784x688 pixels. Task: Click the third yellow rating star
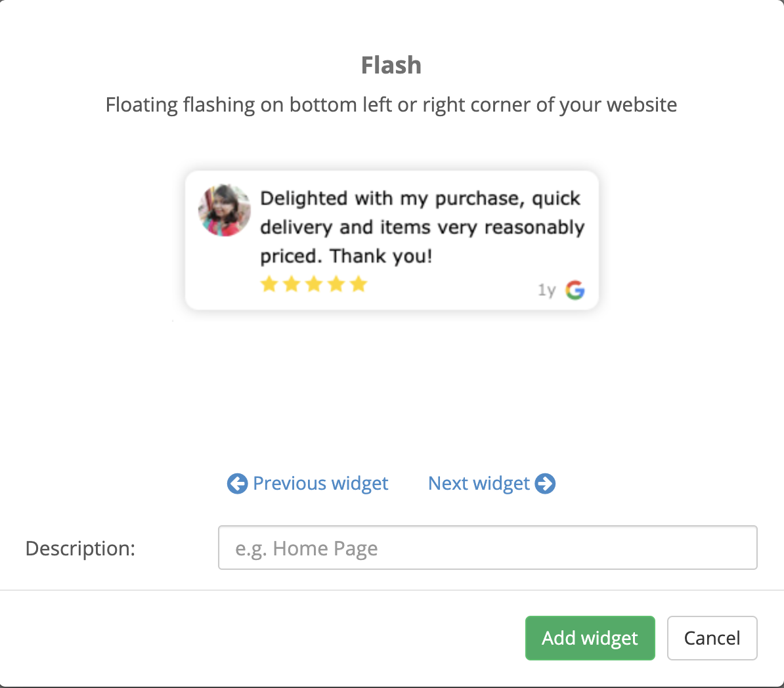[x=314, y=284]
